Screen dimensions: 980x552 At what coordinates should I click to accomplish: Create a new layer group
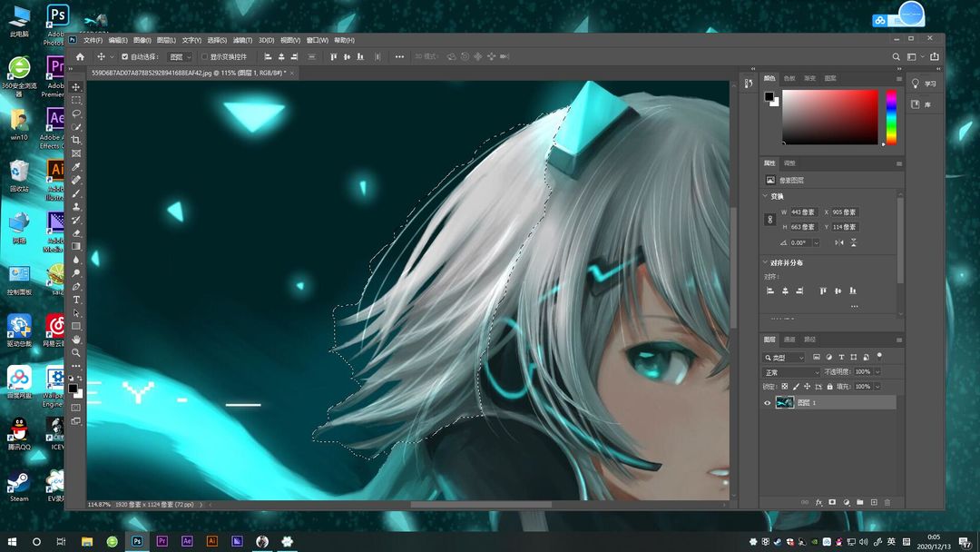pyautogui.click(x=860, y=503)
